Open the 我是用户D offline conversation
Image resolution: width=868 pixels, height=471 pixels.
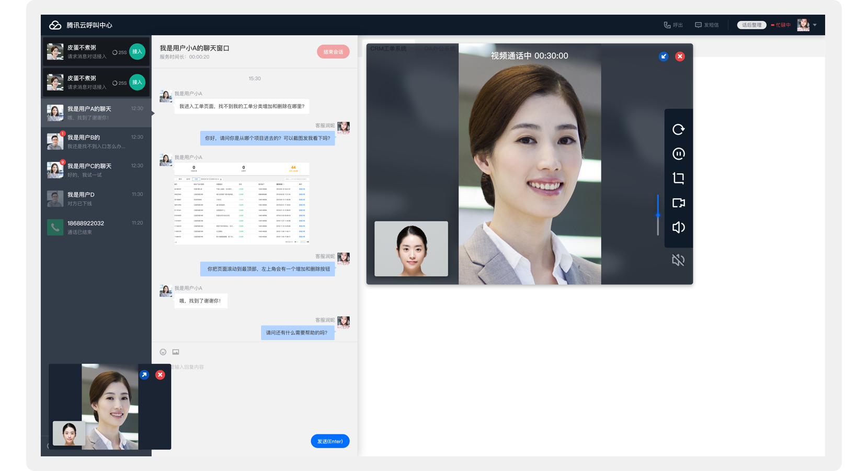click(96, 199)
